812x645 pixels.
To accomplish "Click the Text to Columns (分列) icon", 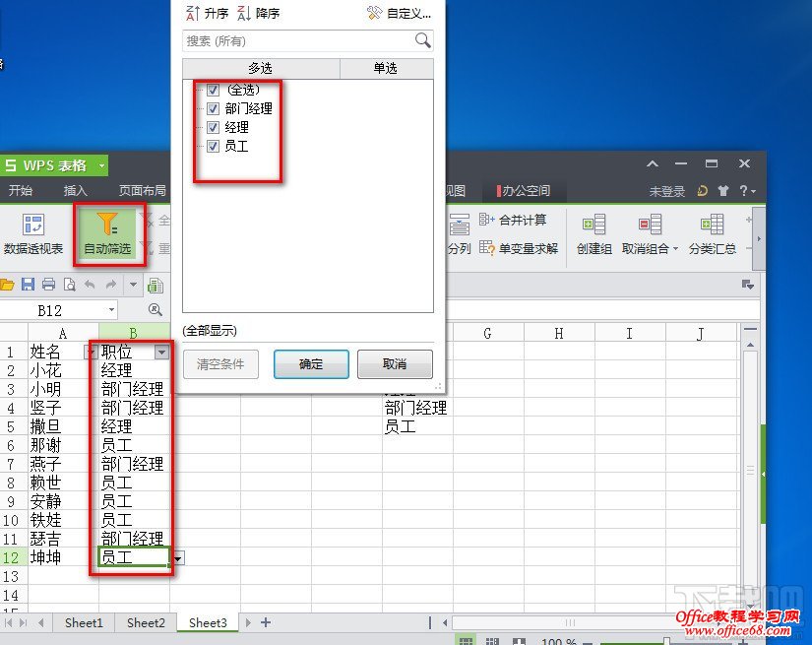I will 459,225.
